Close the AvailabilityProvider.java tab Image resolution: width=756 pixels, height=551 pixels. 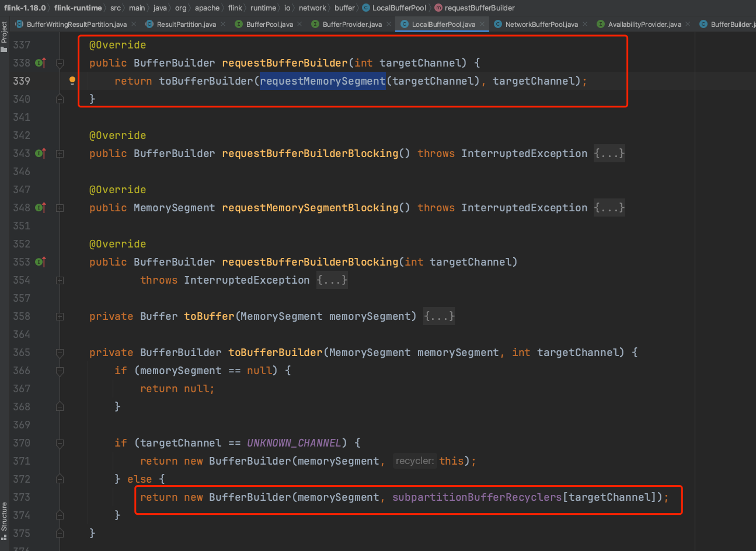pos(688,24)
